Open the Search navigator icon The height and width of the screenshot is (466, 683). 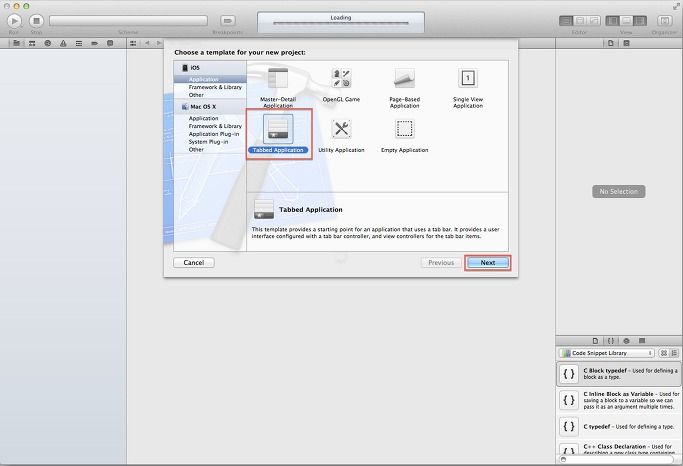tap(47, 43)
